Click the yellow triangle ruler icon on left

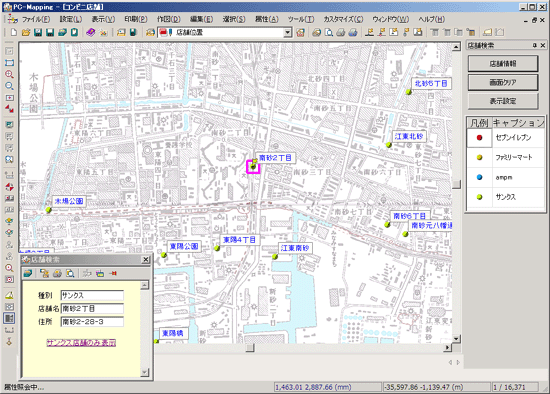coord(9,295)
